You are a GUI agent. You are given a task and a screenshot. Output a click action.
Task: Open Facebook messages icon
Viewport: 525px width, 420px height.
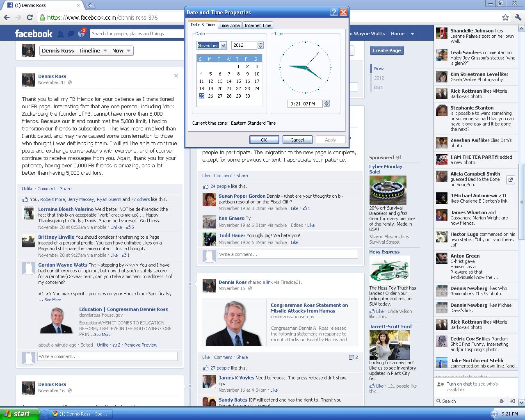pyautogui.click(x=71, y=34)
